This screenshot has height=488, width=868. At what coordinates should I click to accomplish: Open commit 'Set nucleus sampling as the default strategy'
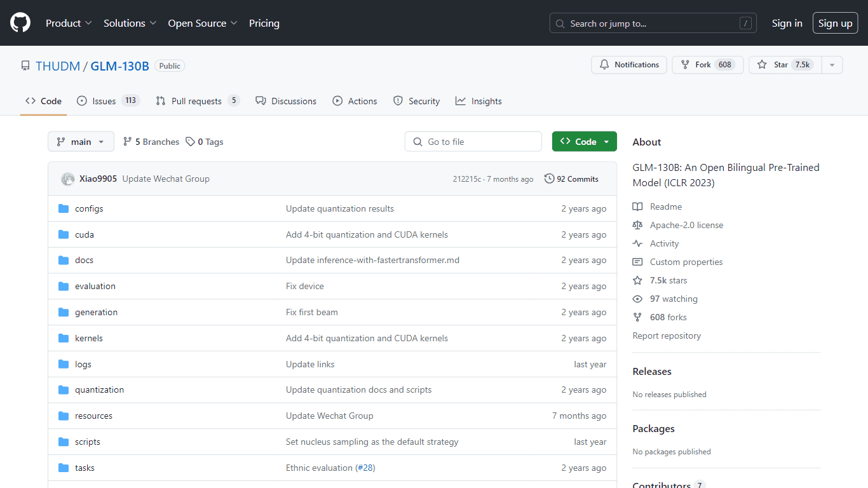tap(372, 442)
